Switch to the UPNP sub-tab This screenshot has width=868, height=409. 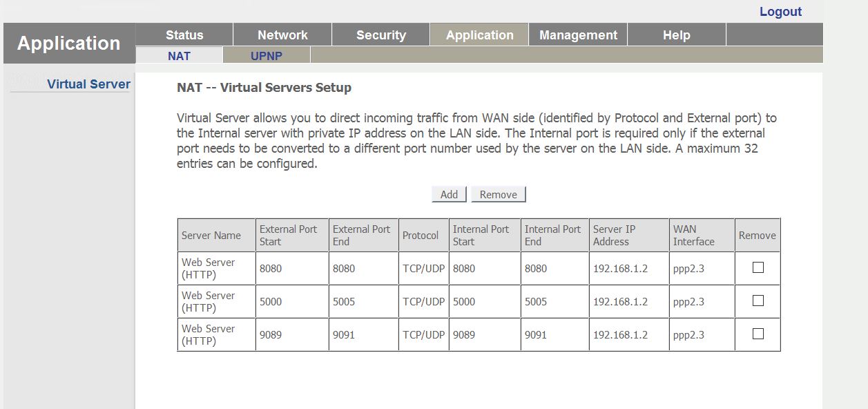coord(267,56)
